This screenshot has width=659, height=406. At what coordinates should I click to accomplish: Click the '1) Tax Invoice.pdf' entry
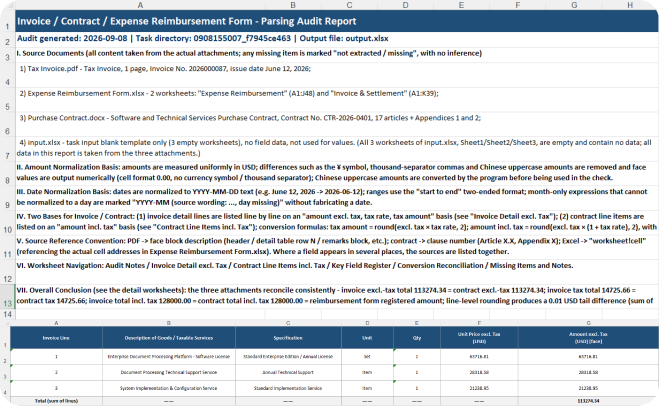pos(165,69)
